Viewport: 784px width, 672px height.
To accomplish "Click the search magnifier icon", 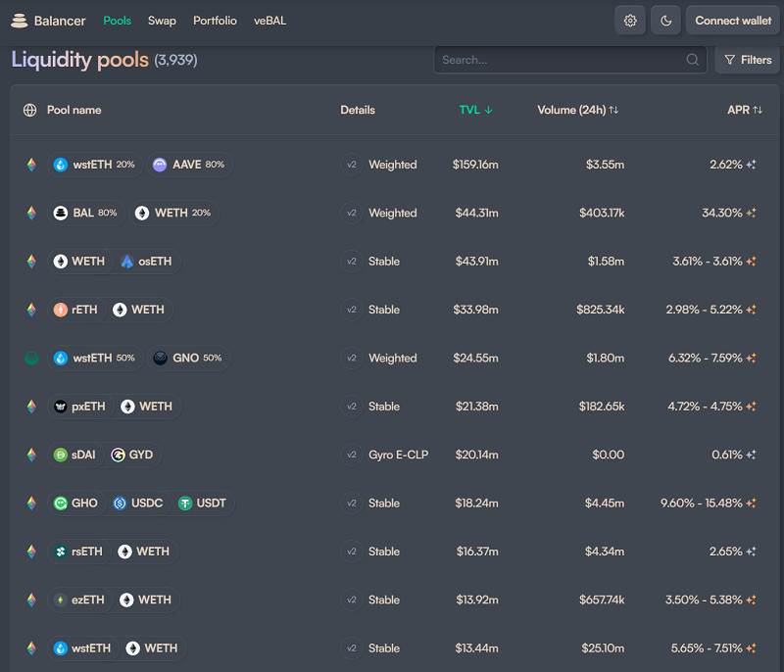I will [692, 60].
